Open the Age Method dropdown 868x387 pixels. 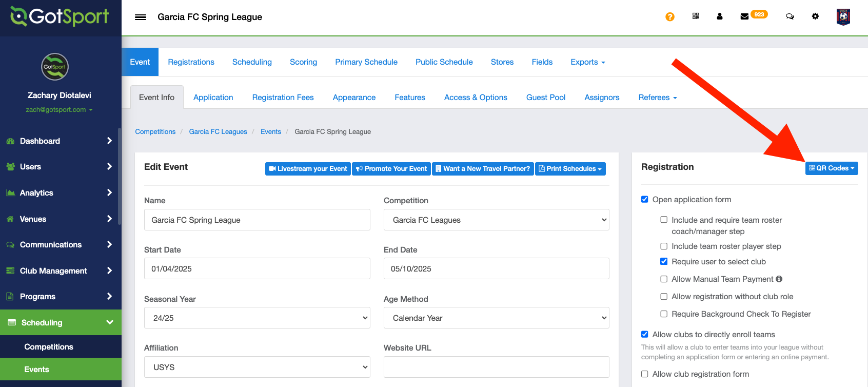pyautogui.click(x=496, y=318)
